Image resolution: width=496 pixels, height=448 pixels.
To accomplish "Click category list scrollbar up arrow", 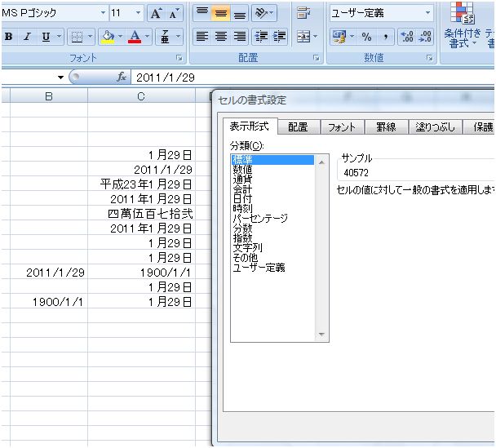I will 321,162.
